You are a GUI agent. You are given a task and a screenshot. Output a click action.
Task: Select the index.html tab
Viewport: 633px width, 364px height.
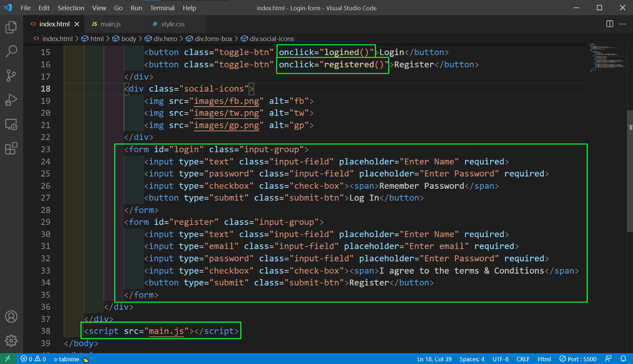pyautogui.click(x=54, y=24)
